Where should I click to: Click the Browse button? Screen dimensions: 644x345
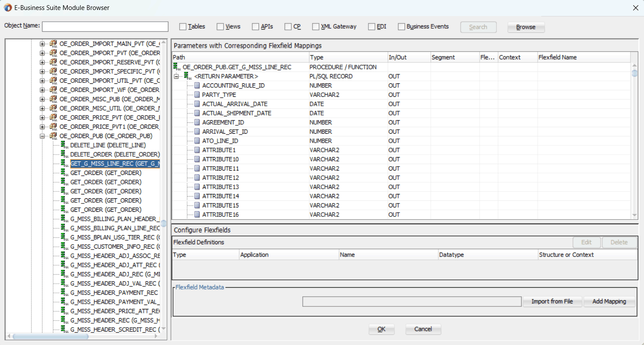[526, 27]
